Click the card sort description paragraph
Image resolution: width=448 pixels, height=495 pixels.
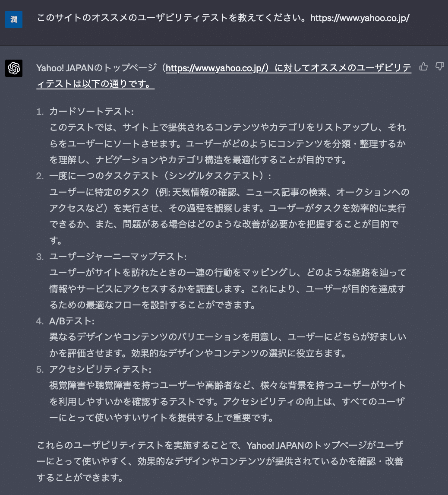(227, 144)
